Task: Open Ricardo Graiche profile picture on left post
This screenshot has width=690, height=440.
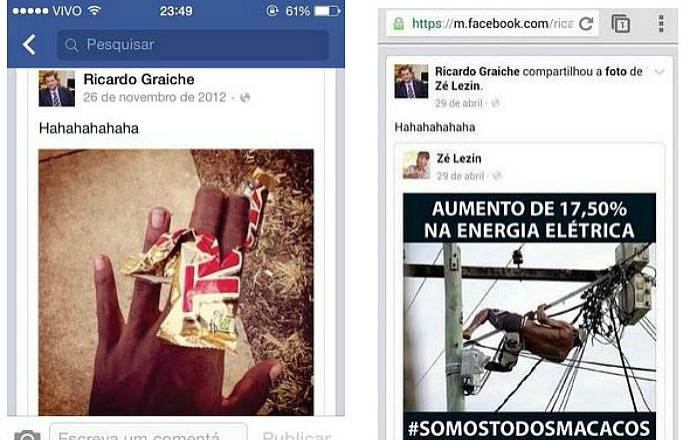Action: pyautogui.click(x=57, y=88)
